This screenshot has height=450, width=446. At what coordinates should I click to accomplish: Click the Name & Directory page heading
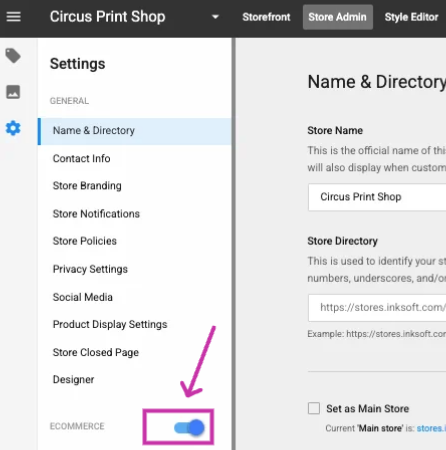coord(377,82)
